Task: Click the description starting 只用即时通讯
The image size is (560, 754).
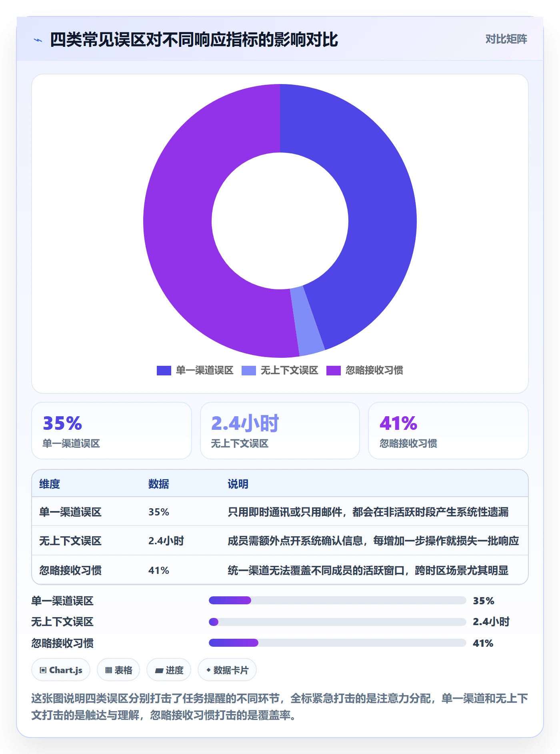Action: pyautogui.click(x=368, y=512)
